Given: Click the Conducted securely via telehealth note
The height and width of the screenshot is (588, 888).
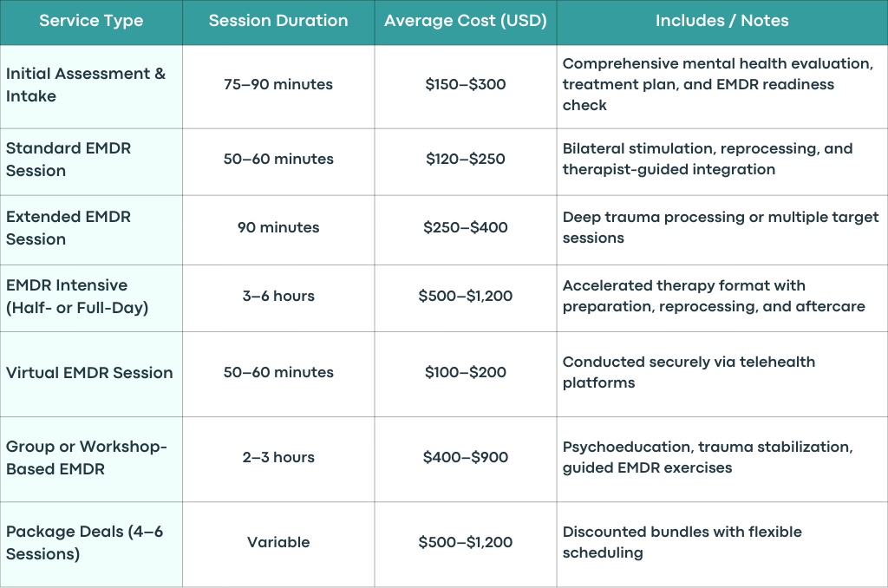Looking at the screenshot, I should coord(689,373).
